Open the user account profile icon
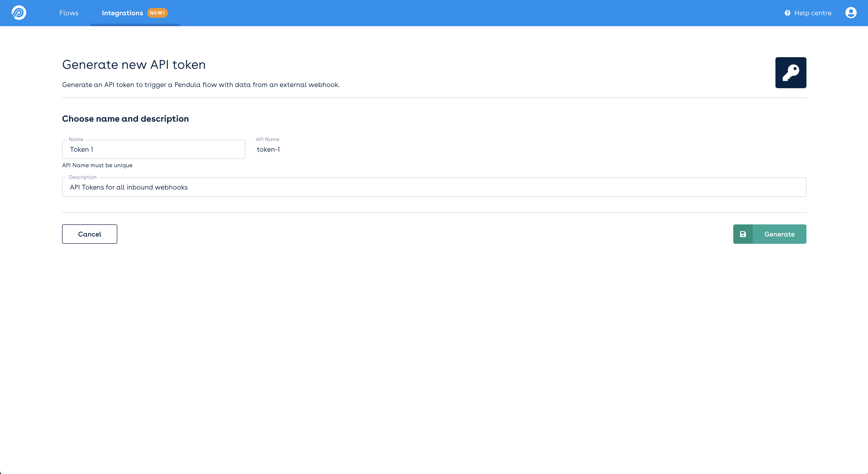The width and height of the screenshot is (868, 474). point(851,13)
